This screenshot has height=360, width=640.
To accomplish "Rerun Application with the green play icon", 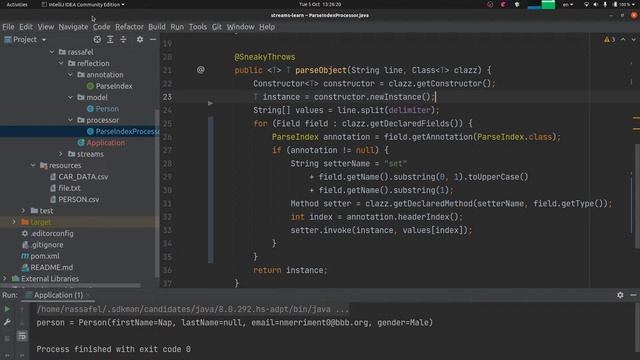I will 7,309.
